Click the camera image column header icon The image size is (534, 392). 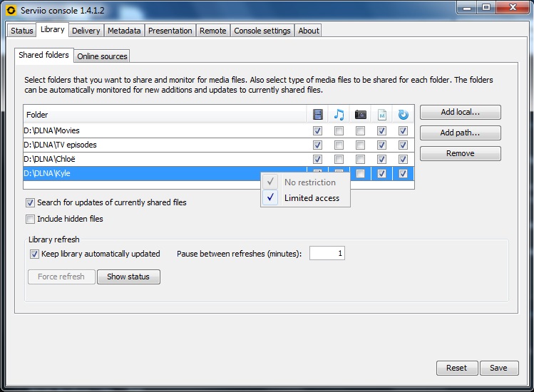point(360,115)
